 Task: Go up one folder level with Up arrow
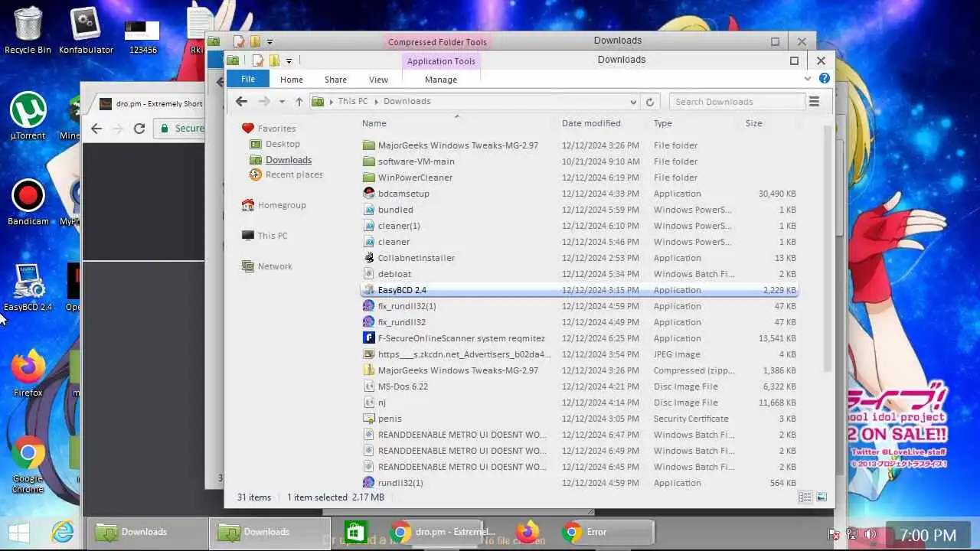tap(299, 101)
